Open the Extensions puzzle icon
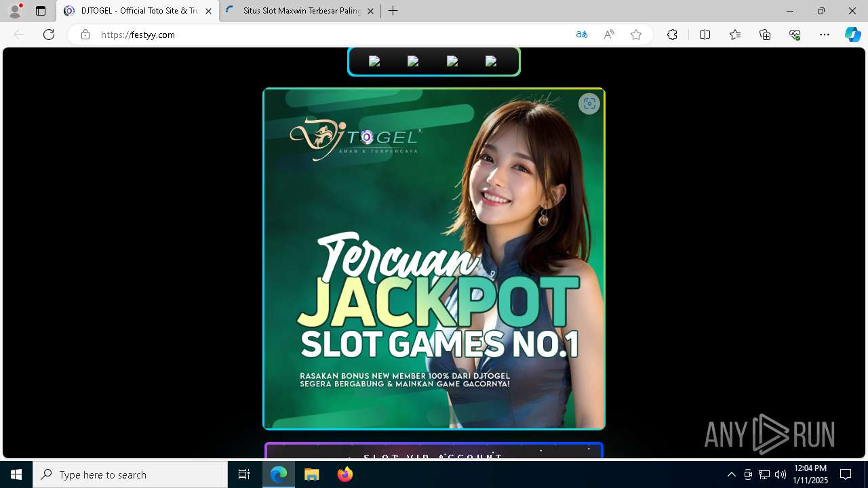 point(672,35)
